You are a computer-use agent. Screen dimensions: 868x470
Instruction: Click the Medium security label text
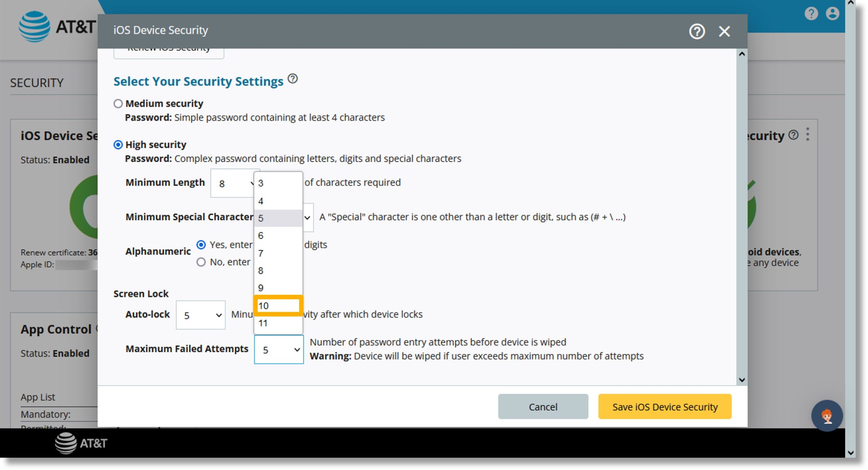coord(164,103)
